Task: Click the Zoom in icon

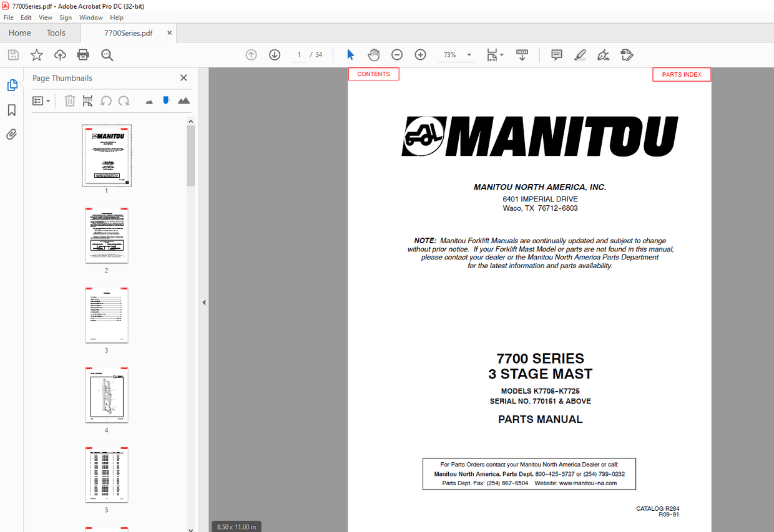Action: click(x=420, y=55)
